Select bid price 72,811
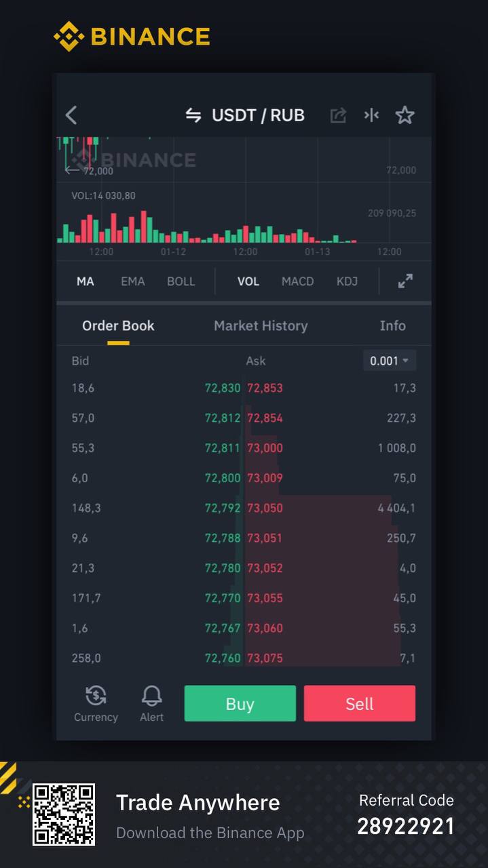This screenshot has height=868, width=488. click(x=223, y=448)
